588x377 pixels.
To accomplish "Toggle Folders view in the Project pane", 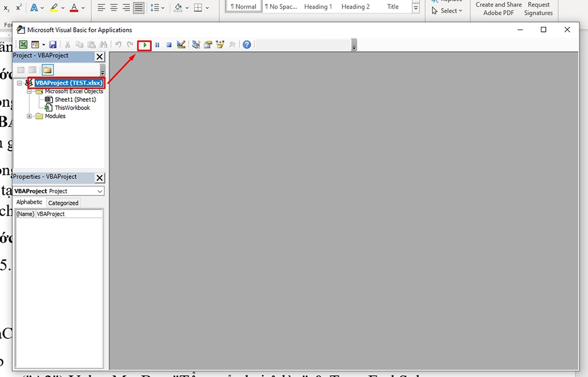I will 47,70.
